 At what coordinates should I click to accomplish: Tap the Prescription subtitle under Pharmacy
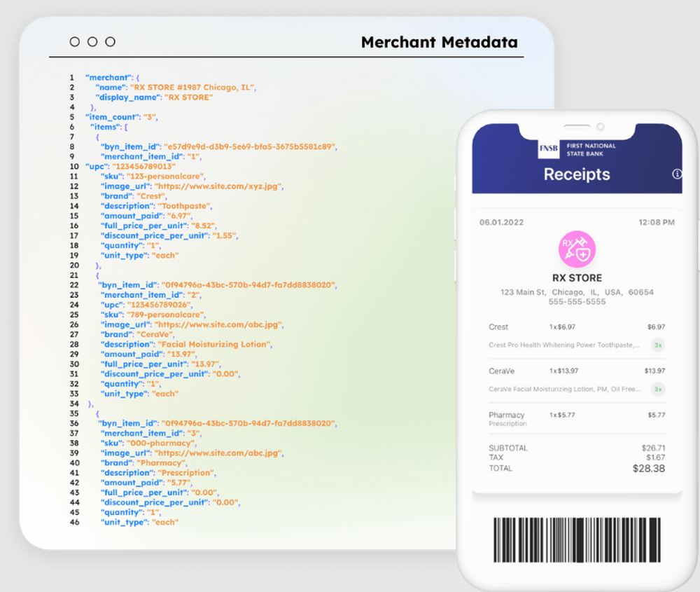(x=507, y=424)
